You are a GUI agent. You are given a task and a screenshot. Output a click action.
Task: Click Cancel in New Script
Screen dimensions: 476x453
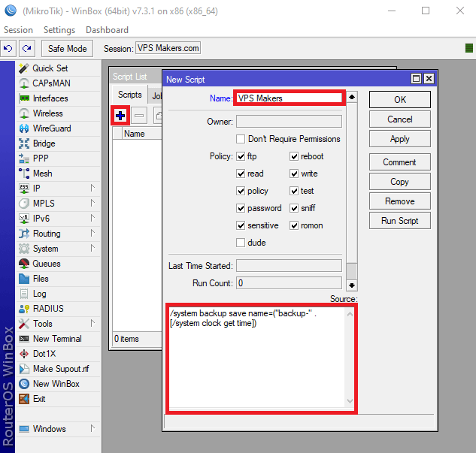tap(400, 119)
